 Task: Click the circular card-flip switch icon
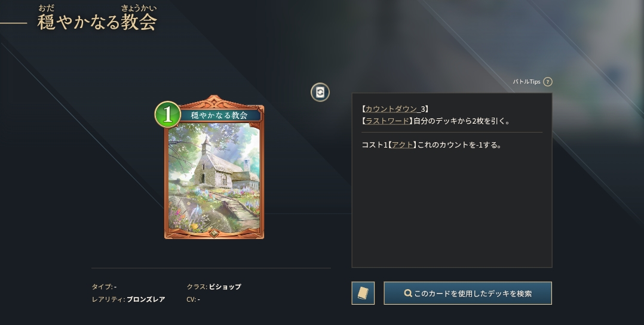[x=320, y=92]
